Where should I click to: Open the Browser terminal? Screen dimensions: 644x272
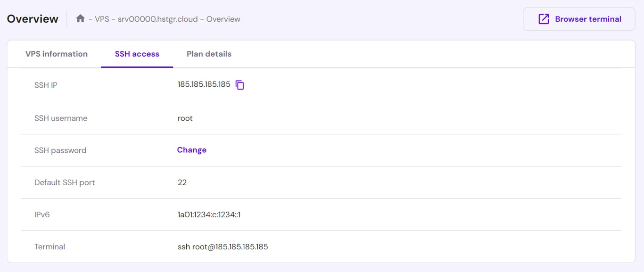(x=578, y=18)
